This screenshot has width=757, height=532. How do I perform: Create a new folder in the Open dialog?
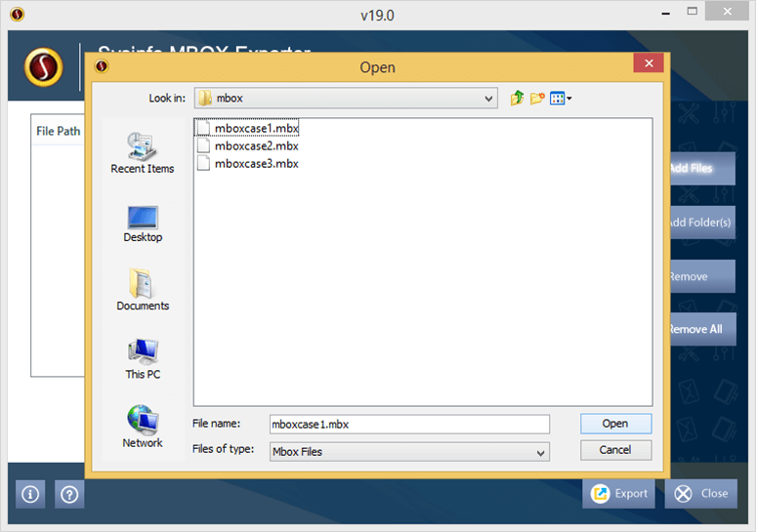click(537, 99)
